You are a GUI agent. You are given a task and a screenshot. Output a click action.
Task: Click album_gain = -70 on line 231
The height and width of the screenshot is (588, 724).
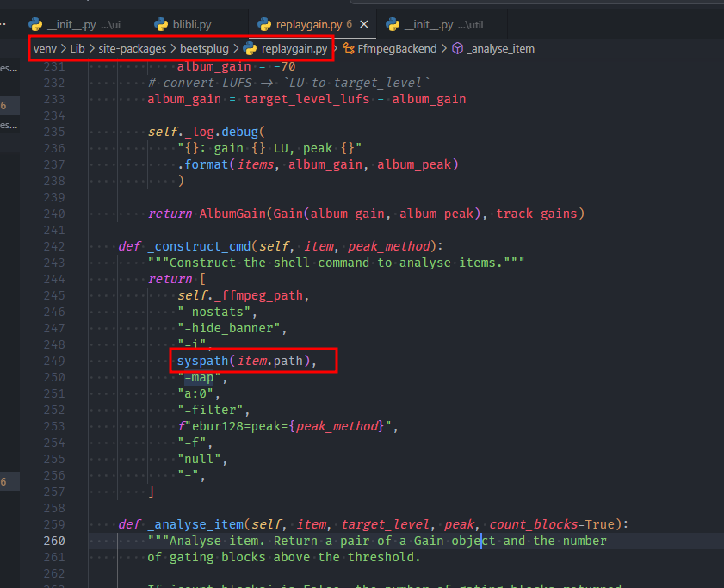(x=237, y=66)
